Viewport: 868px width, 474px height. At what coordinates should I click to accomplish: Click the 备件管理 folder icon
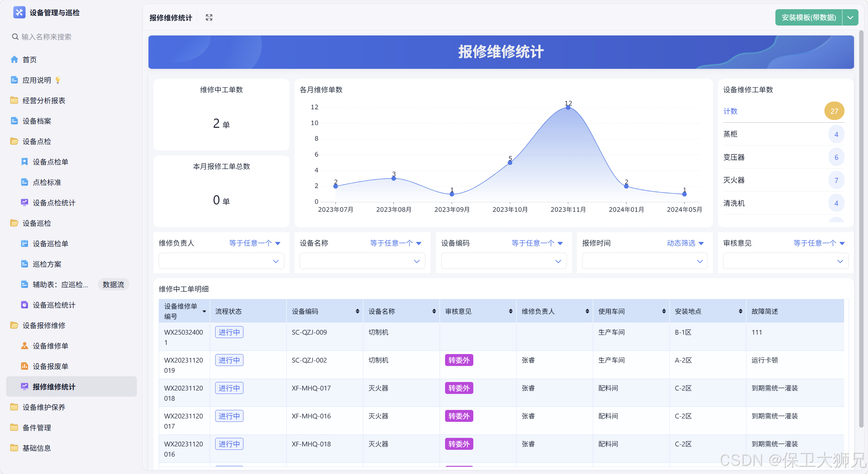pyautogui.click(x=14, y=428)
